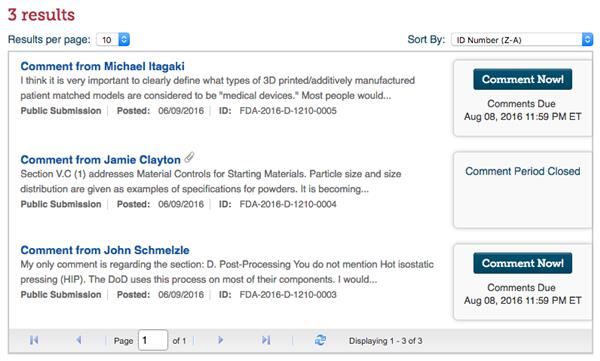This screenshot has height=361, width=600.
Task: Click the paperclip attachment icon by Jamie Clayton
Action: 189,157
